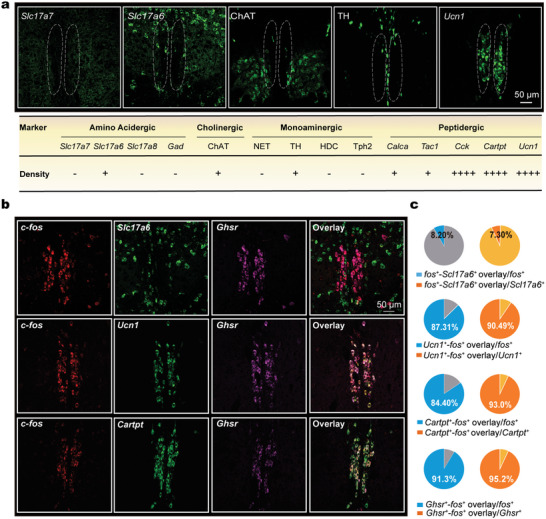The height and width of the screenshot is (519, 546).
Task: Select blue swatch beside 'Ucn1+-fos+ overlay/fos+'
Action: pyautogui.click(x=419, y=345)
